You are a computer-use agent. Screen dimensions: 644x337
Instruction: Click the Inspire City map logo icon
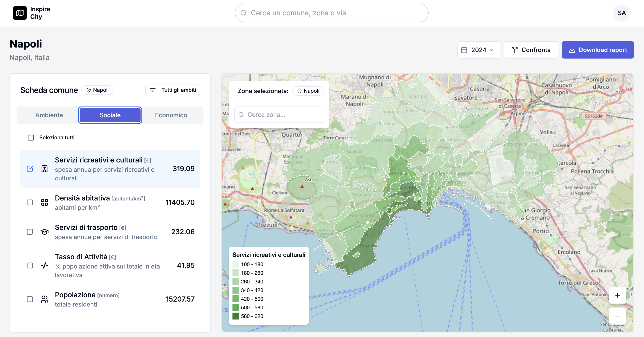pos(20,13)
